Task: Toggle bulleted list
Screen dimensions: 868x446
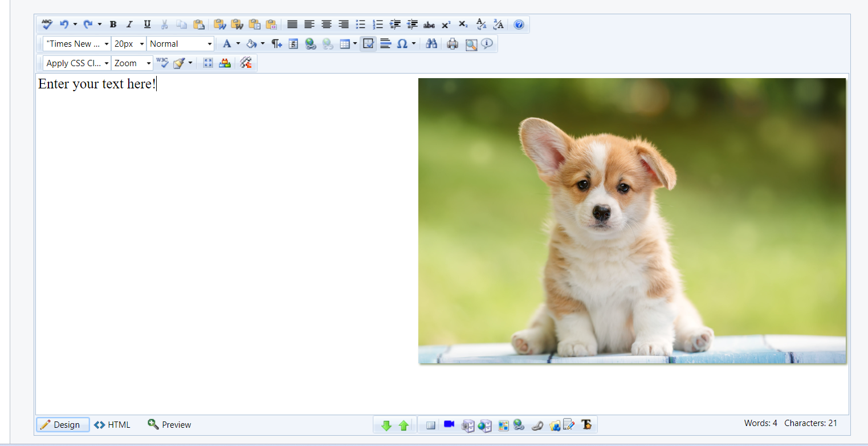Action: (x=360, y=25)
